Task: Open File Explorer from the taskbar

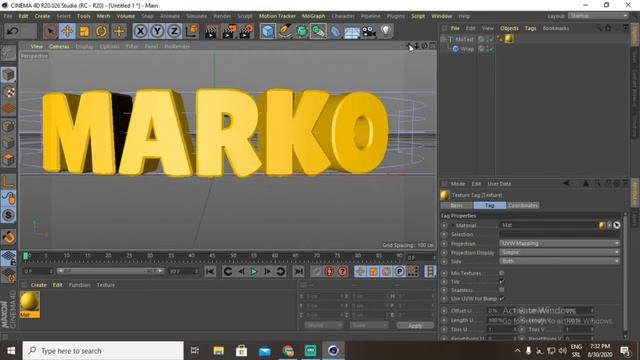Action: (218, 351)
